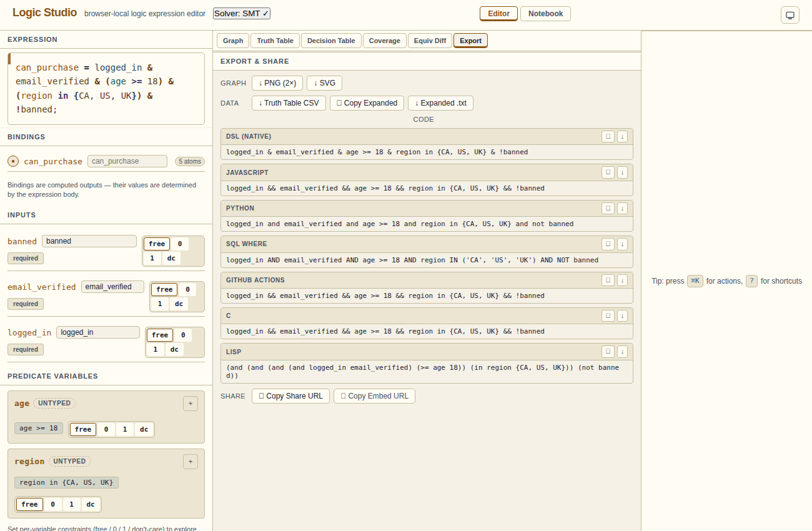Set region predicate constraint to free

click(x=29, y=504)
